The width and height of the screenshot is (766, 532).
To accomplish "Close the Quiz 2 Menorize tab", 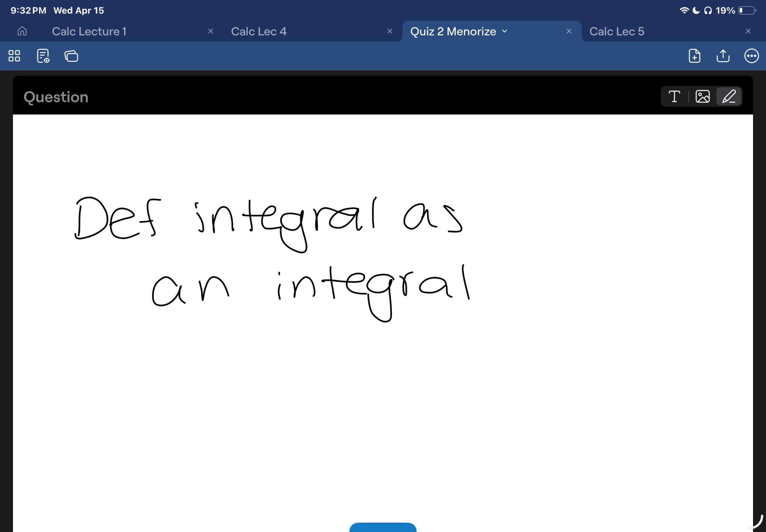I will (x=569, y=31).
